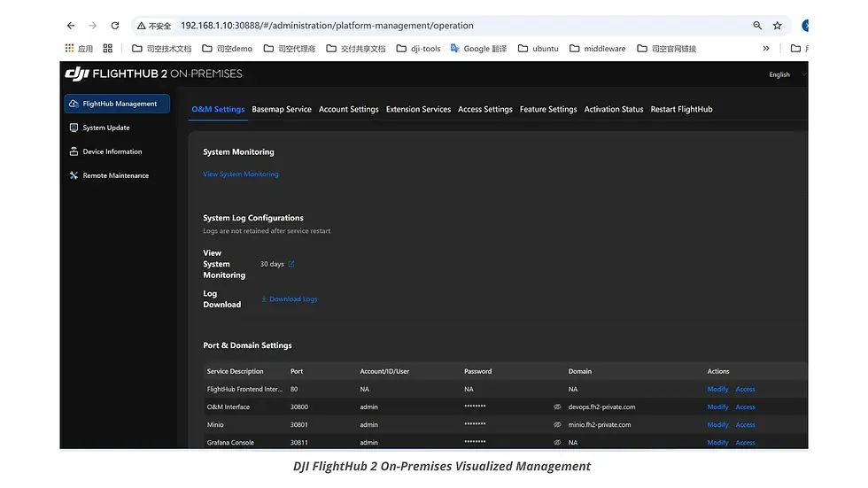Open the apps grid shortcut in bookmarks bar
Screen dimensions: 868x488
click(x=79, y=49)
